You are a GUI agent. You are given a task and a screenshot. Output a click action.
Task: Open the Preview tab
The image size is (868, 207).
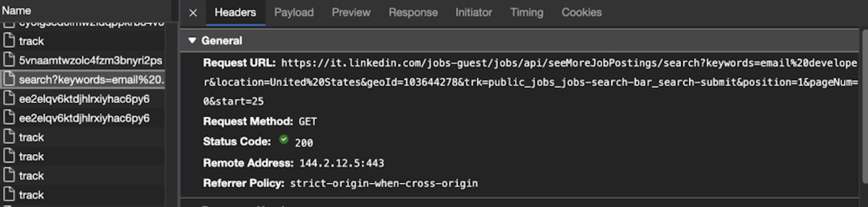pos(351,12)
